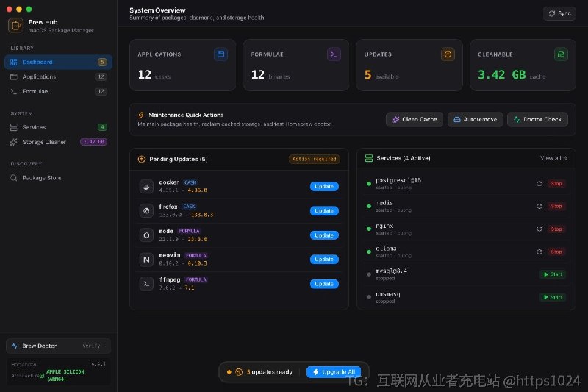Image resolution: width=588 pixels, height=392 pixels.
Task: Click the Action required badge
Action: pyautogui.click(x=315, y=159)
